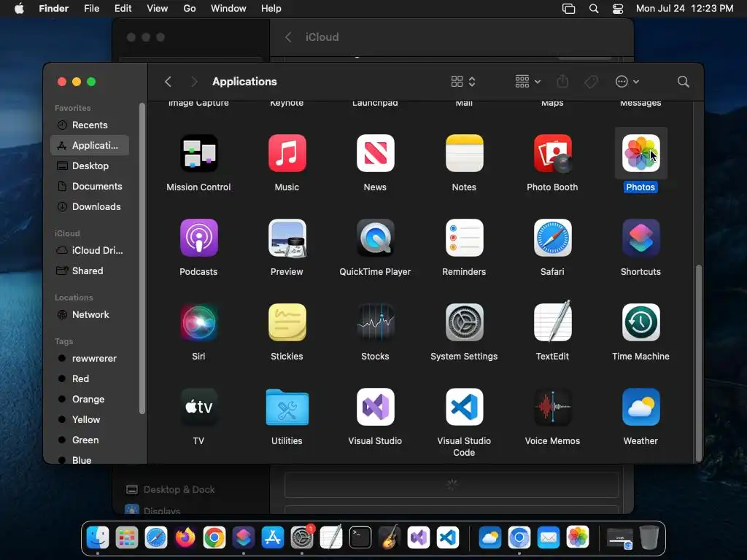
Task: Select the Red tag in sidebar
Action: click(x=90, y=378)
